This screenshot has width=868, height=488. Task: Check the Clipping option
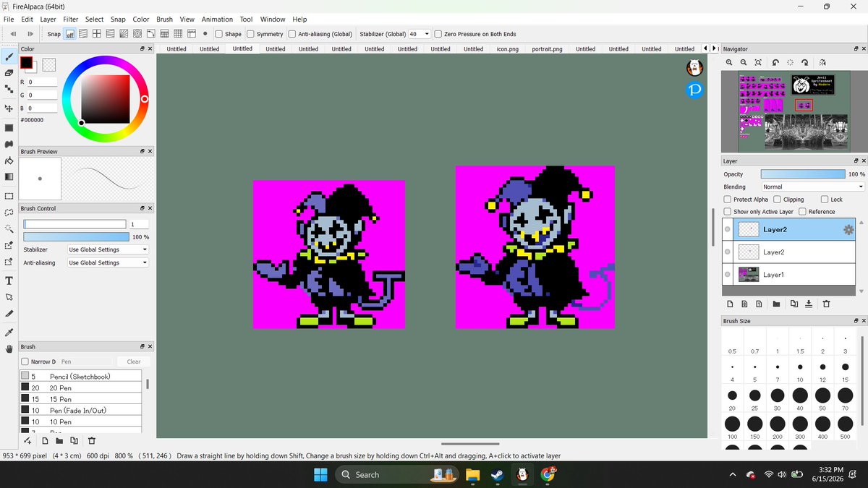pyautogui.click(x=778, y=200)
